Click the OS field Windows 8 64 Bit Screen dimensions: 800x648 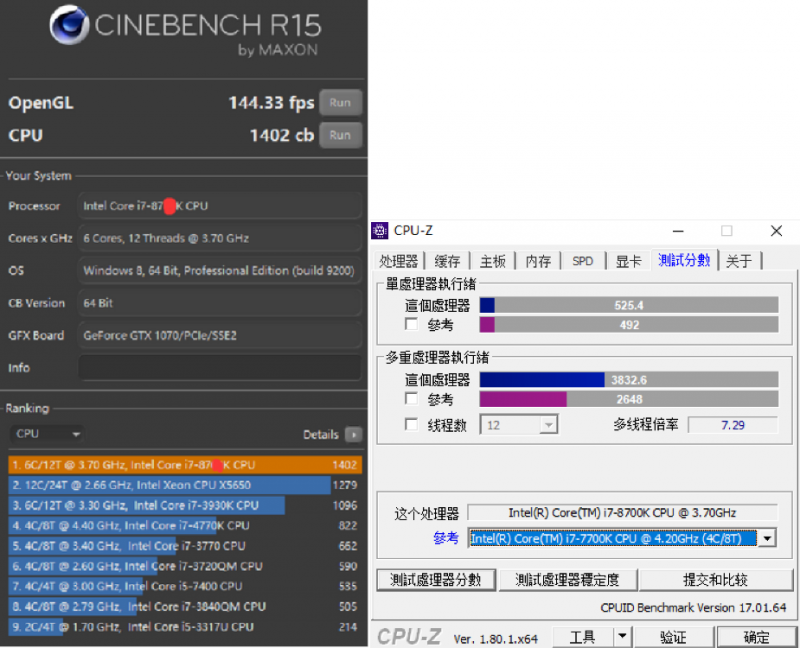[x=219, y=270]
